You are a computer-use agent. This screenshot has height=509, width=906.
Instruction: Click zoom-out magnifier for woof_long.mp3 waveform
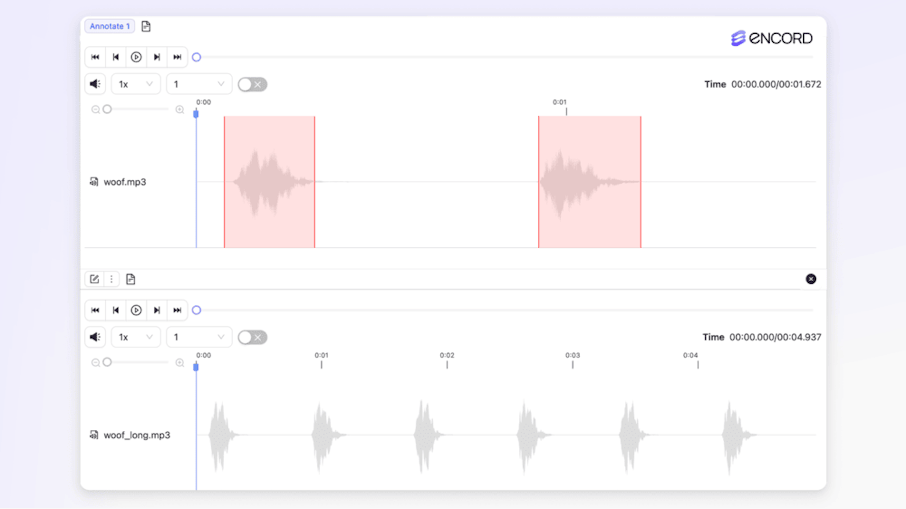pos(96,362)
